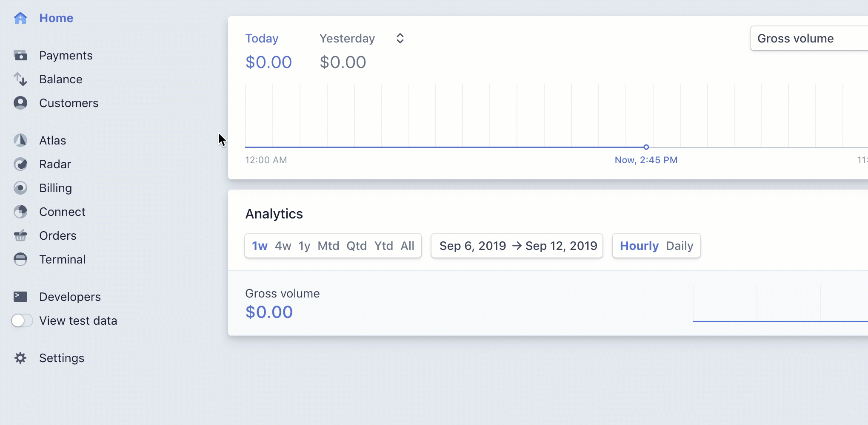Open Payments via its wallet icon
This screenshot has width=868, height=425.
[20, 56]
